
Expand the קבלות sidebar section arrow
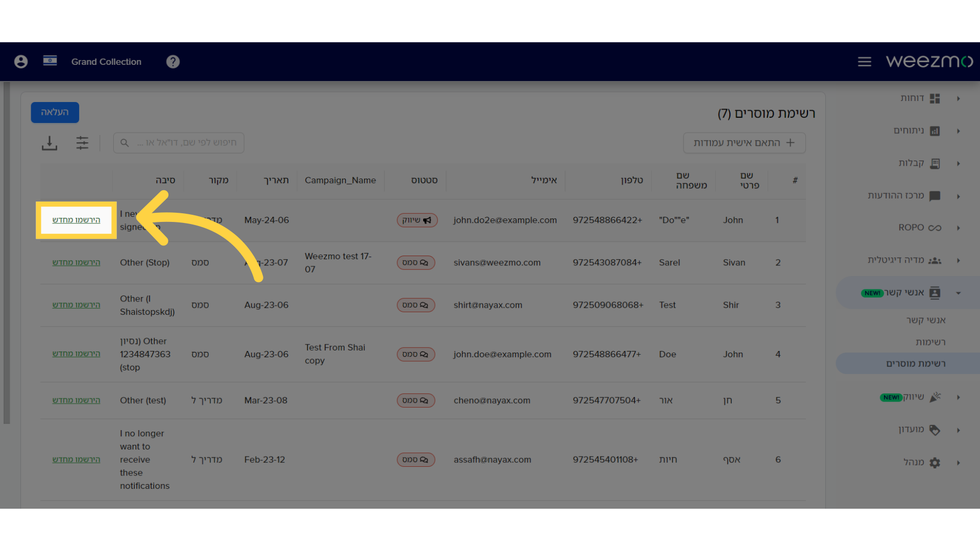click(959, 164)
